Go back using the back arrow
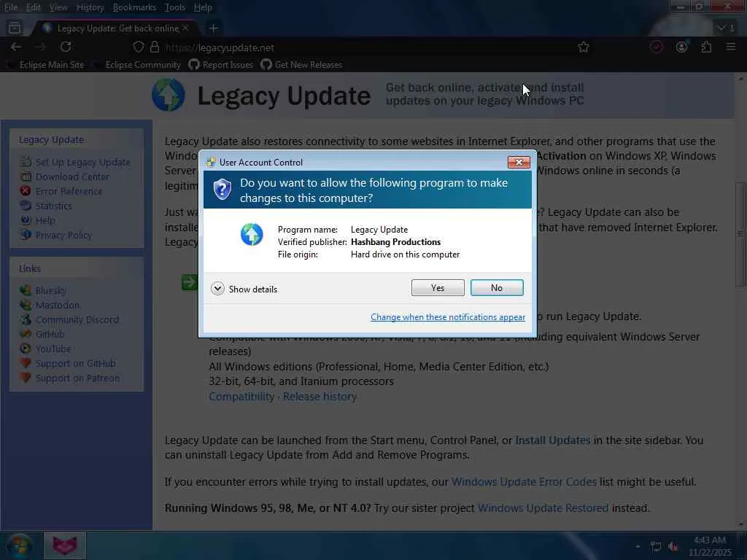 16,47
